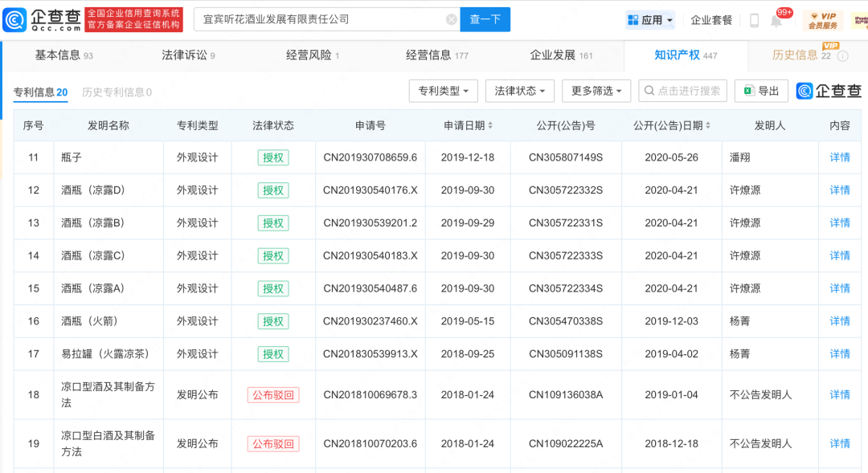This screenshot has width=868, height=473.
Task: Click inventor 杨菁 in row 16
Action: 739,321
